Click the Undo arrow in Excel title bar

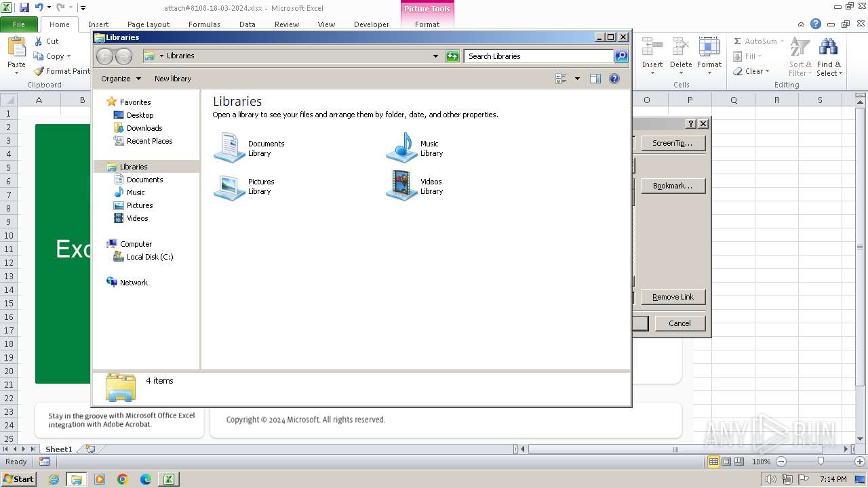pos(39,7)
